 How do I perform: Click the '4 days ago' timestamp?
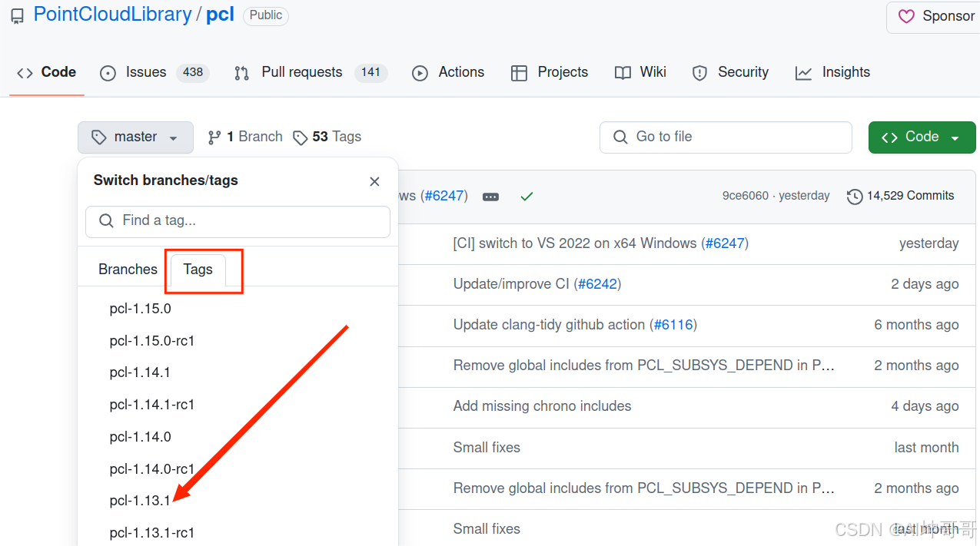[925, 406]
